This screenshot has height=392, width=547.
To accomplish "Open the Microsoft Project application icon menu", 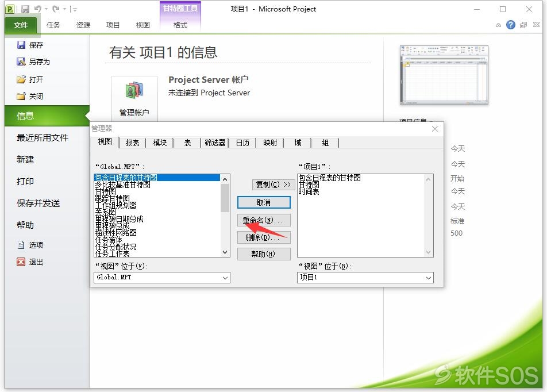I will tap(10, 9).
